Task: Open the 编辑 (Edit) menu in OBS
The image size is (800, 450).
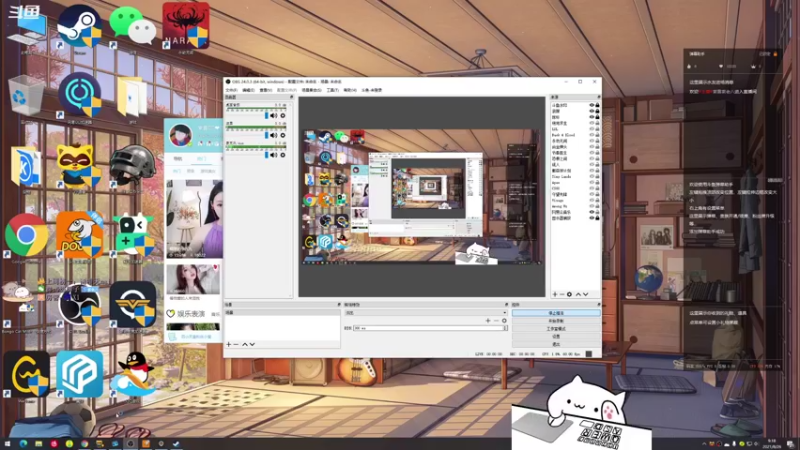Action: 248,90
